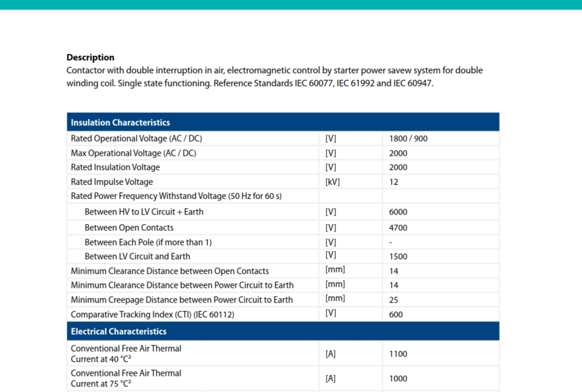
Task: Click the Description heading
Action: click(x=90, y=58)
